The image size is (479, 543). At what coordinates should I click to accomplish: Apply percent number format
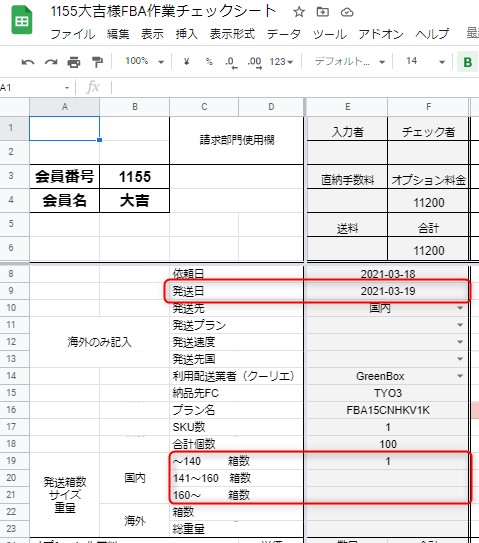(209, 62)
